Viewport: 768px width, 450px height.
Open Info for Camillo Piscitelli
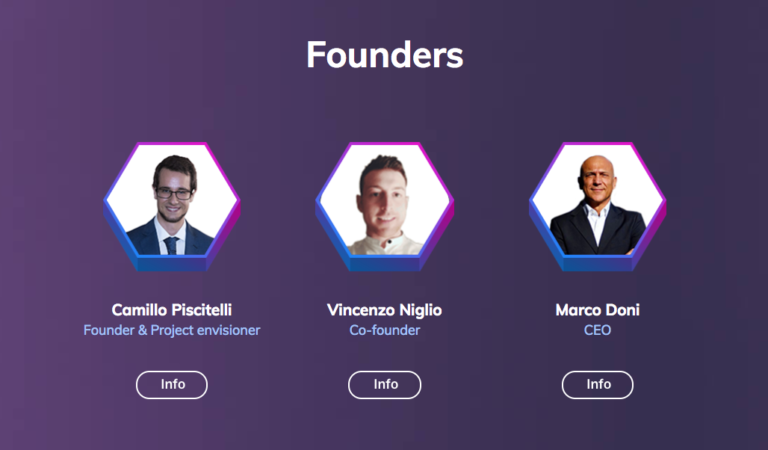pos(172,384)
